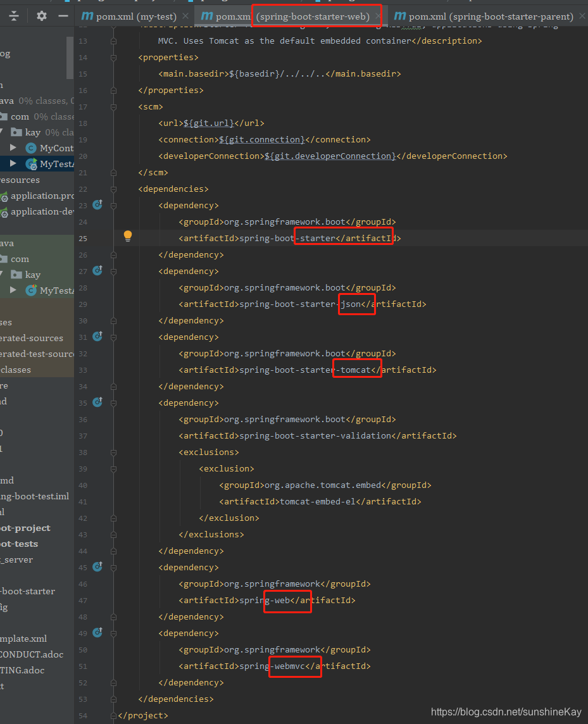Click the yellow lightbulb intention icon on line 25

(128, 237)
